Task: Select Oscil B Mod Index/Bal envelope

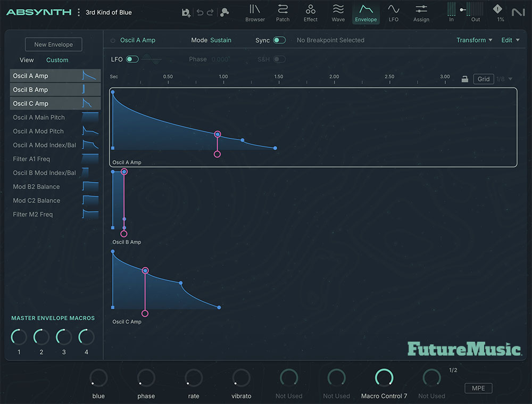Action: [55, 173]
